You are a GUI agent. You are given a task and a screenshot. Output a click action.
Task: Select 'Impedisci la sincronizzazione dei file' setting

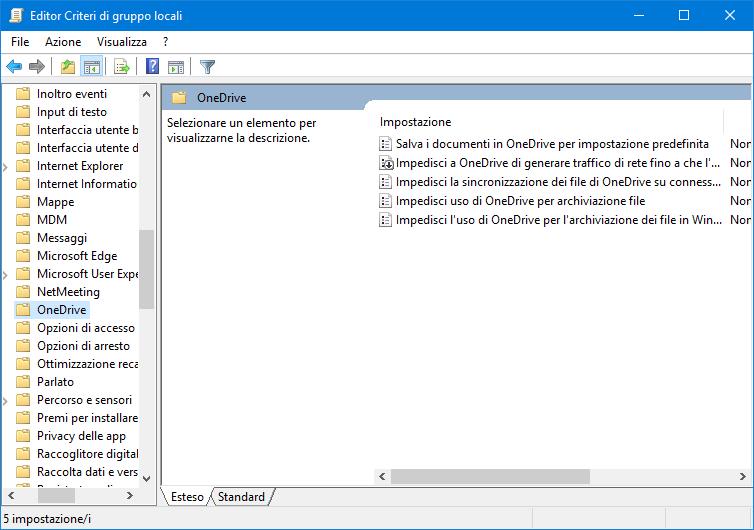tap(558, 182)
